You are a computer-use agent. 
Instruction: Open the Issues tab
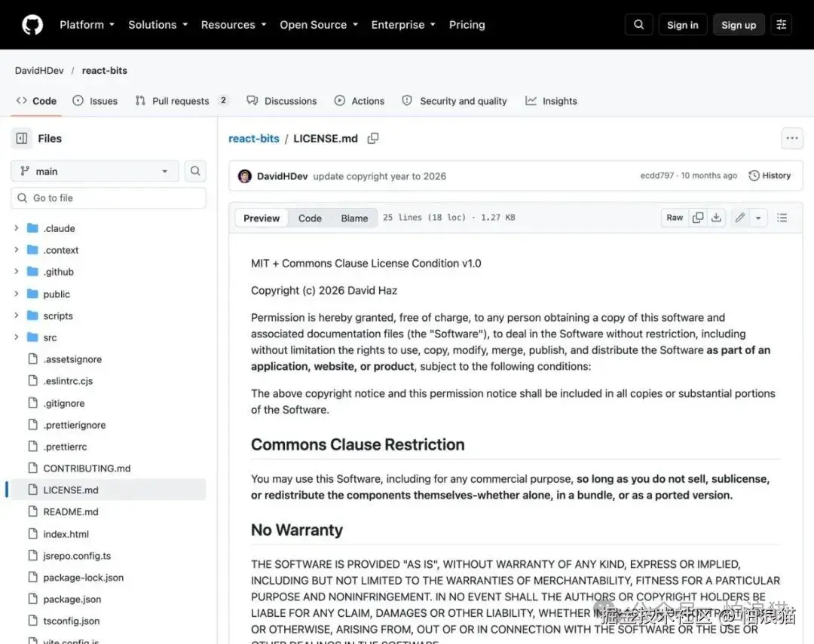(x=95, y=101)
